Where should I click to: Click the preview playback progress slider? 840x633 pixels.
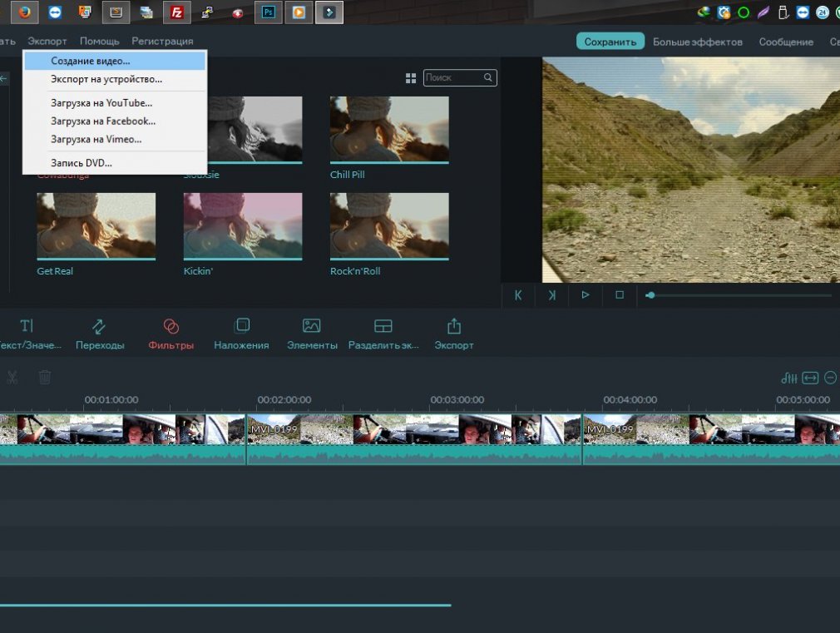pos(740,295)
